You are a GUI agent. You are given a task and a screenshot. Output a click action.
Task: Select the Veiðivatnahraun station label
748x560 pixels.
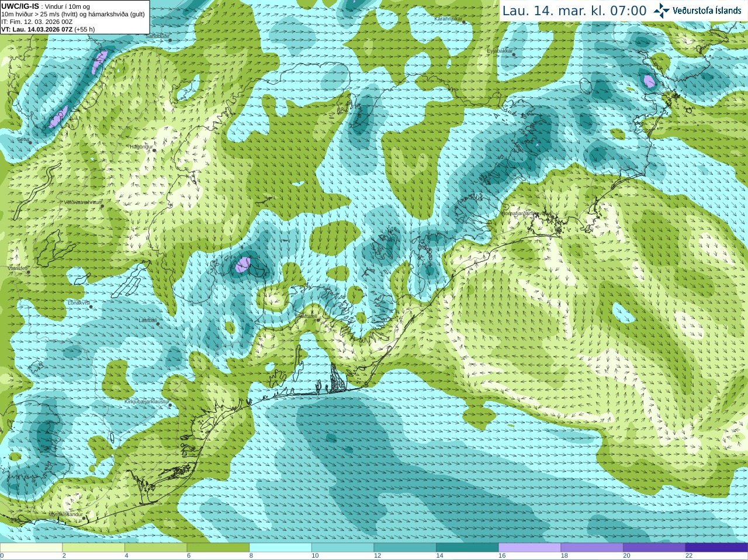82,202
